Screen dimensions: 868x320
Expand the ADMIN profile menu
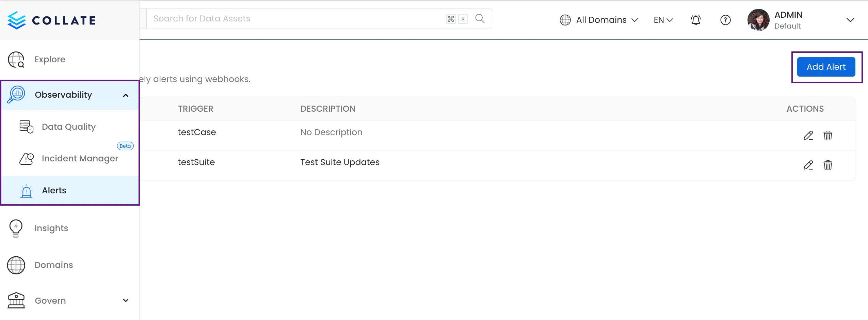point(850,20)
